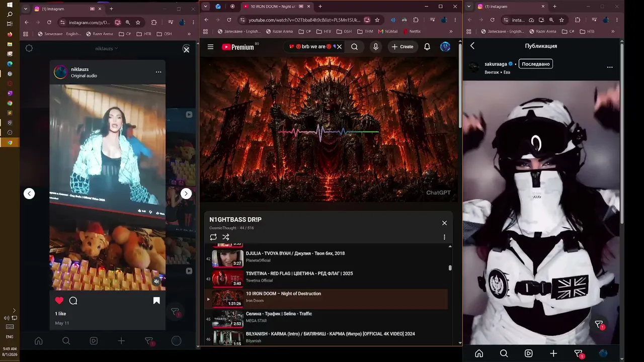Switch to the Instagram tab in the right browser

coord(511,7)
